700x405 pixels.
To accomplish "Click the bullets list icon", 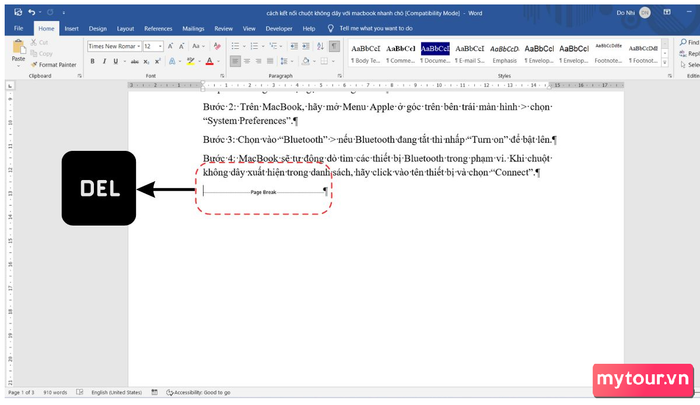I will (235, 46).
